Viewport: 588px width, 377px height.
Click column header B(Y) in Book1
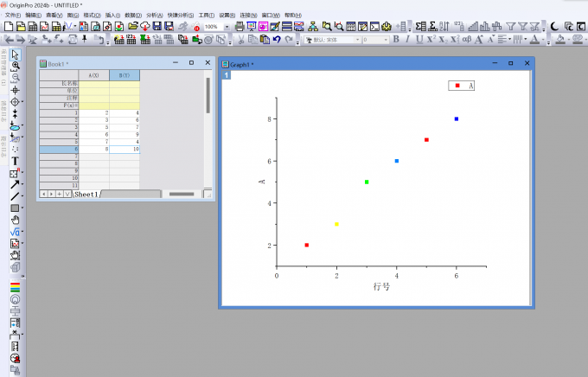125,75
